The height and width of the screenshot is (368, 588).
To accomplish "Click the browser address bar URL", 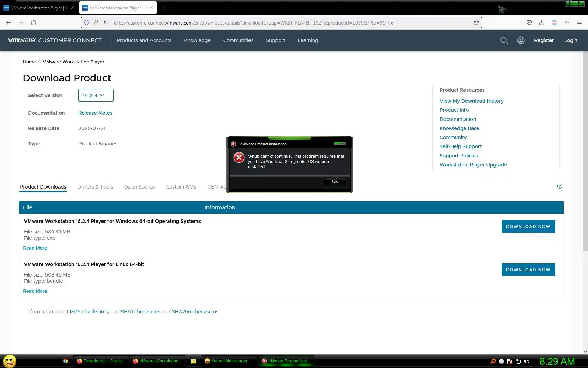I will [x=253, y=23].
